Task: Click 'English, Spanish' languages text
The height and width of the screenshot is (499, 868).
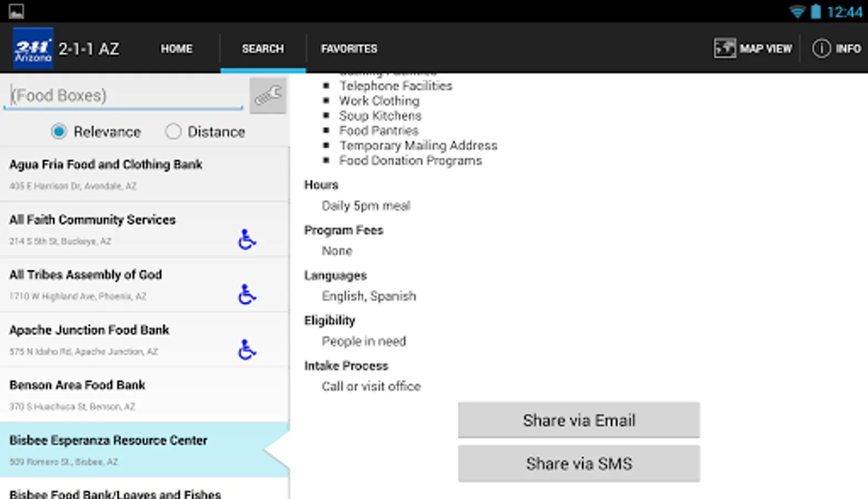Action: [x=369, y=296]
